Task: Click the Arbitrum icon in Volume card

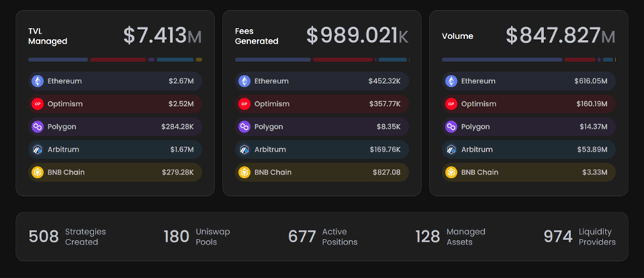Action: (451, 150)
